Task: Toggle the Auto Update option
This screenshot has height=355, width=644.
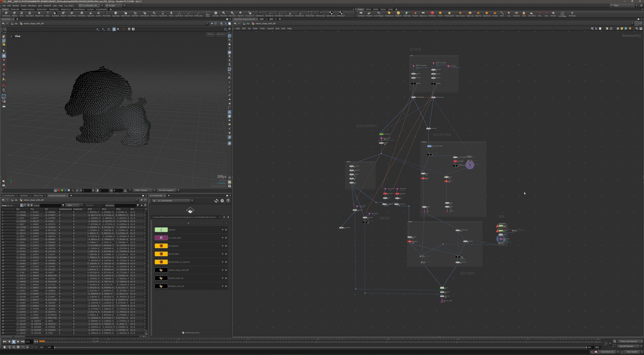Action: tap(632, 352)
